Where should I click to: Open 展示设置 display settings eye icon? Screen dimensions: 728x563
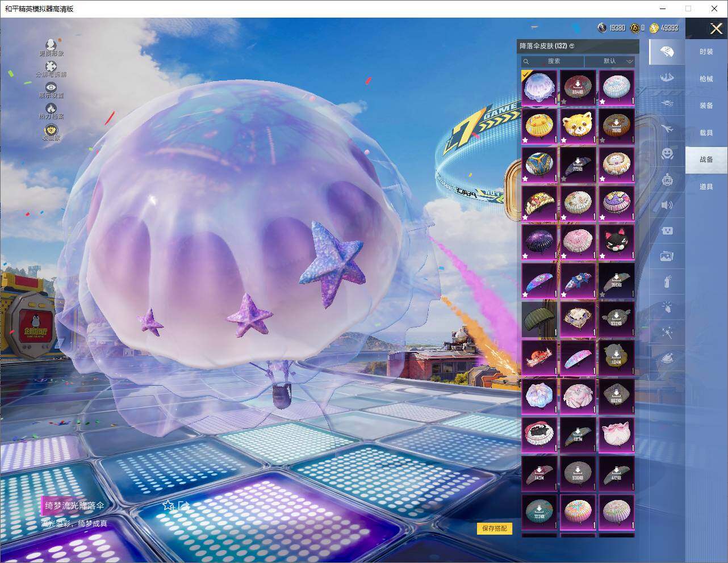(x=51, y=87)
